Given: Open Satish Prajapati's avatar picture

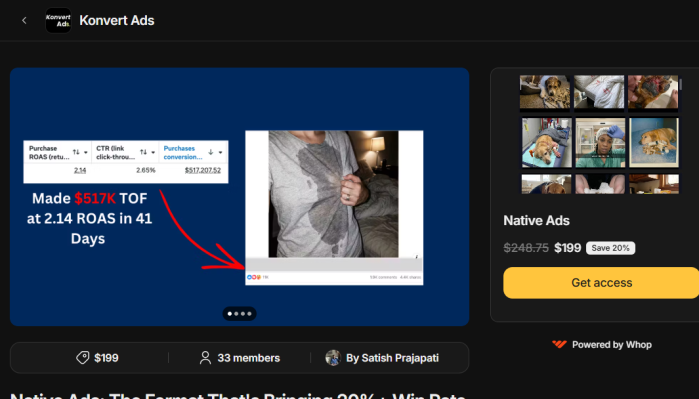Looking at the screenshot, I should (333, 358).
